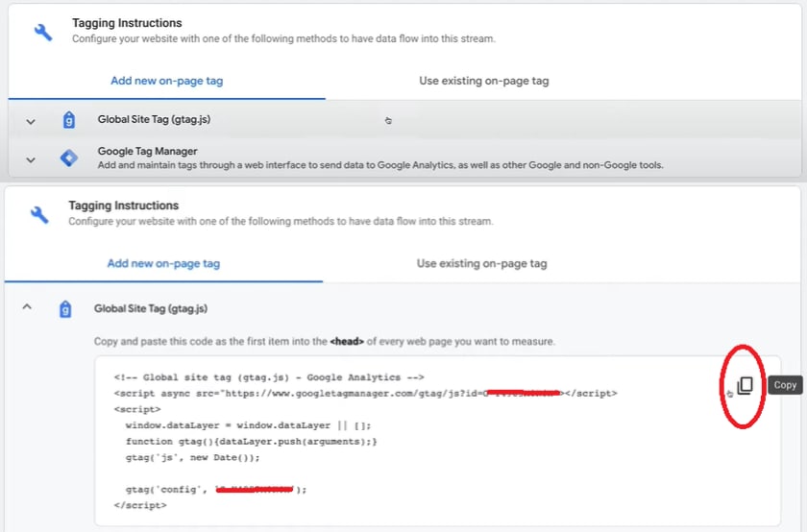The height and width of the screenshot is (532, 807).
Task: Click gtag icon in lower expanded Global Site Tag row
Action: pos(65,309)
